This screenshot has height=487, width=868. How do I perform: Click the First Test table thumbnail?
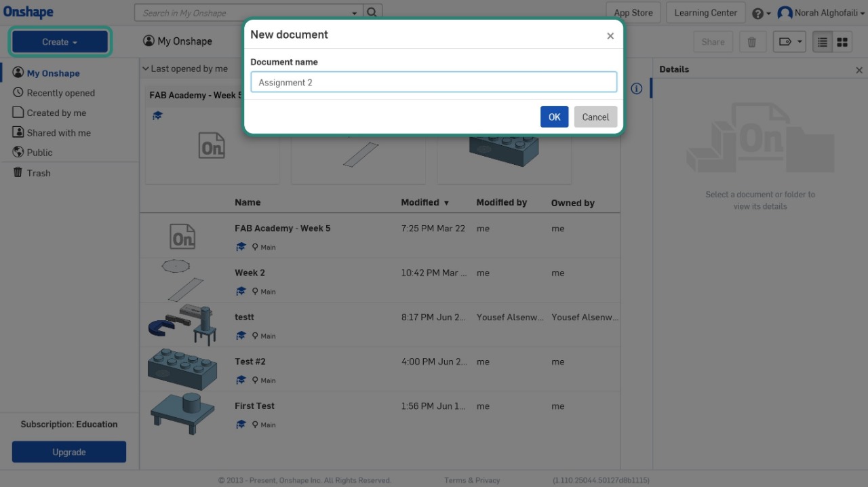point(182,414)
